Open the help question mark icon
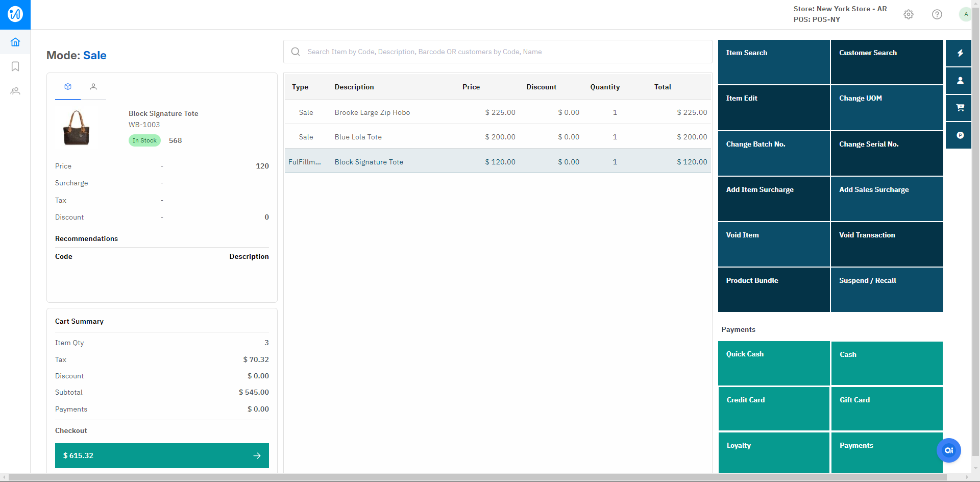The width and height of the screenshot is (980, 482). (937, 14)
